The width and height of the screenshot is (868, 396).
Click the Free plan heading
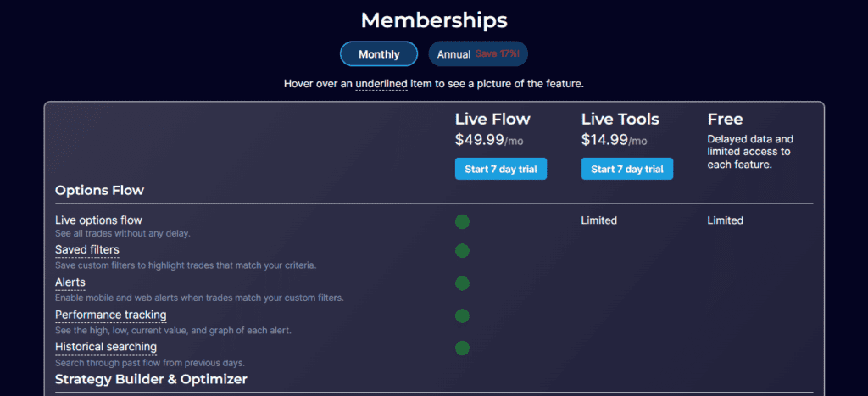(726, 119)
